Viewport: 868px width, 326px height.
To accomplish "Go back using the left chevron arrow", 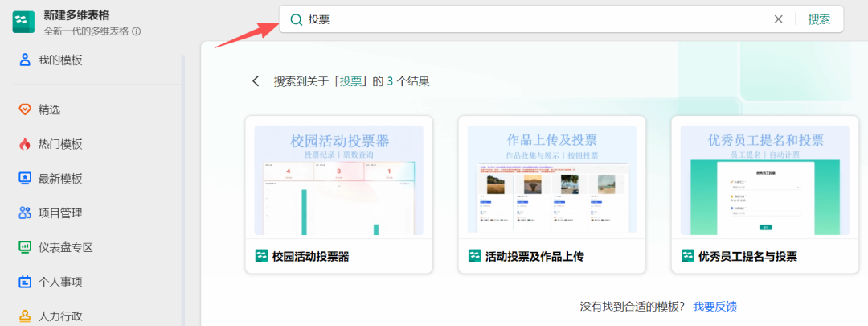I will point(256,81).
